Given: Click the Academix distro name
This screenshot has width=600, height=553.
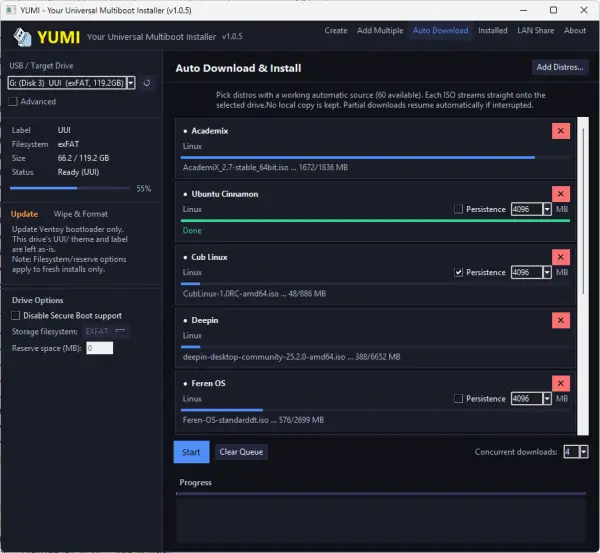Looking at the screenshot, I should pyautogui.click(x=210, y=131).
